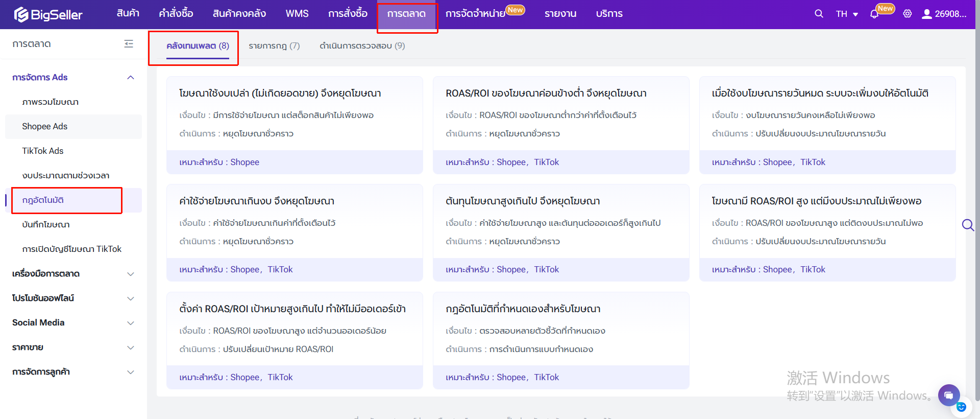
Task: Open the notifications bell
Action: pyautogui.click(x=874, y=14)
